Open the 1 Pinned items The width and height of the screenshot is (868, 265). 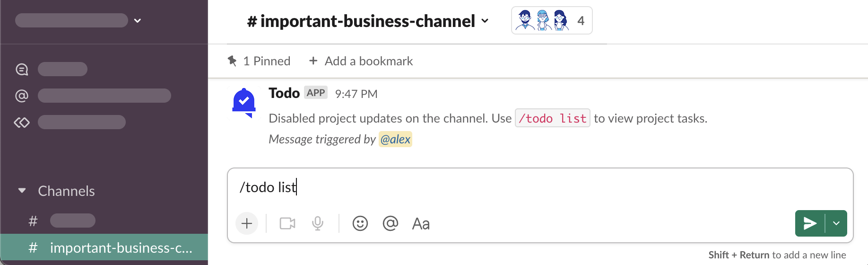tap(259, 61)
